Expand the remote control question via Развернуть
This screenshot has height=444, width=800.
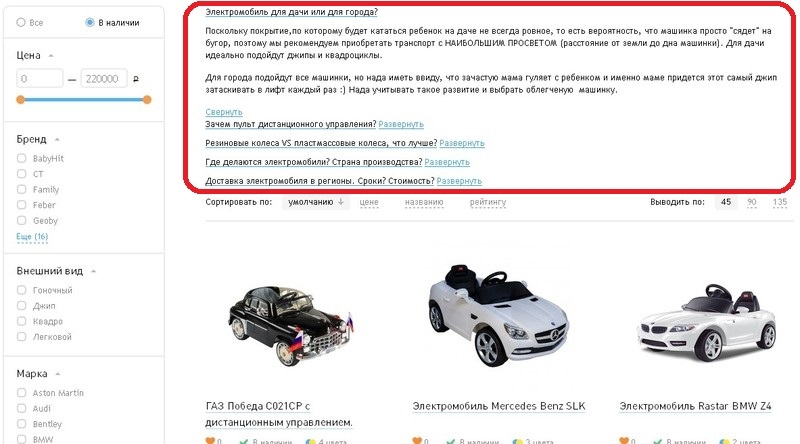401,124
